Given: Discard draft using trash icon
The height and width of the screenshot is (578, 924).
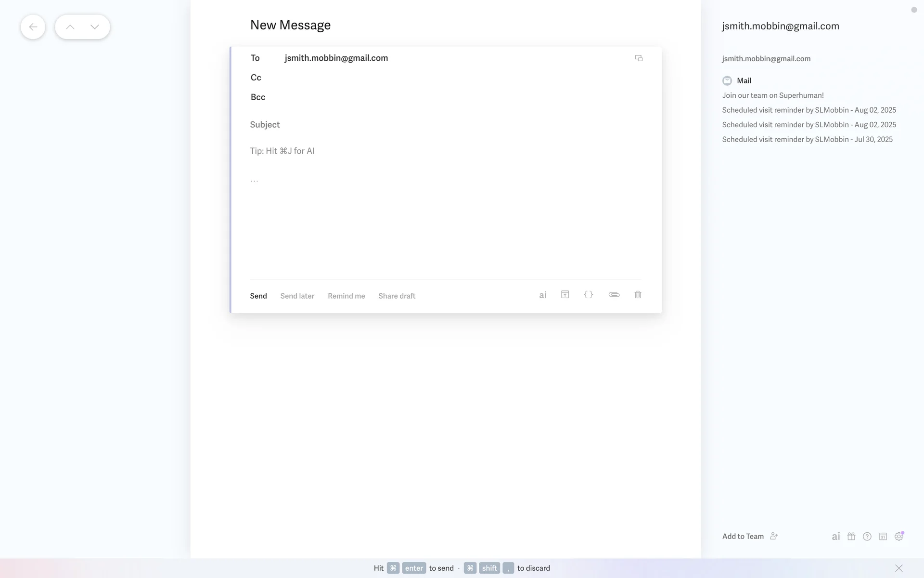Looking at the screenshot, I should tap(638, 295).
